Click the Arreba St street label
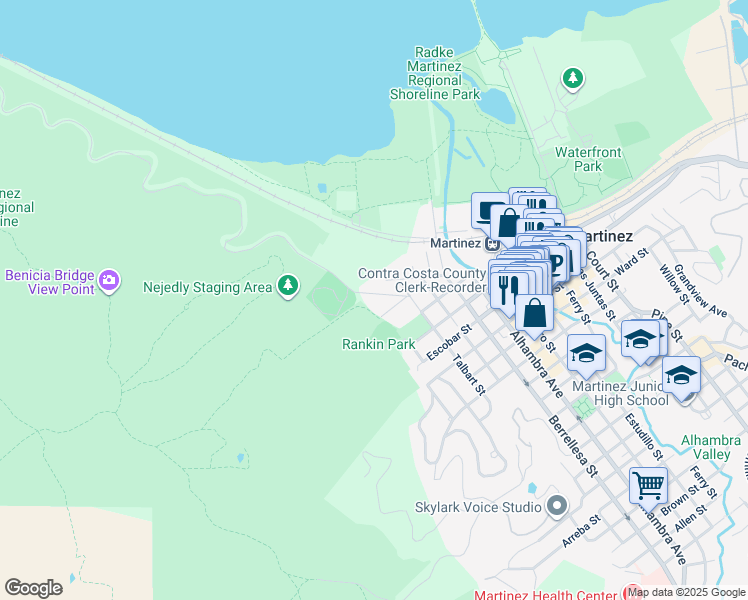 tap(581, 531)
